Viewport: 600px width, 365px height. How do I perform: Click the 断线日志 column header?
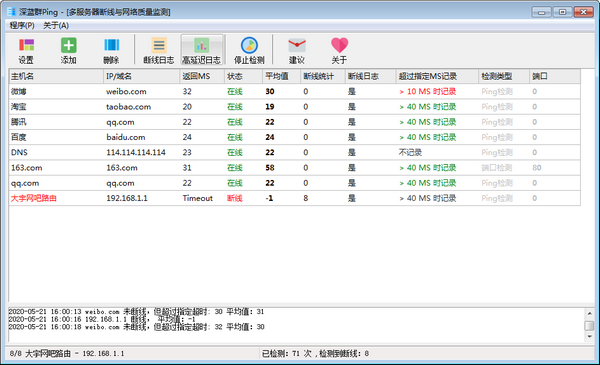pyautogui.click(x=370, y=76)
